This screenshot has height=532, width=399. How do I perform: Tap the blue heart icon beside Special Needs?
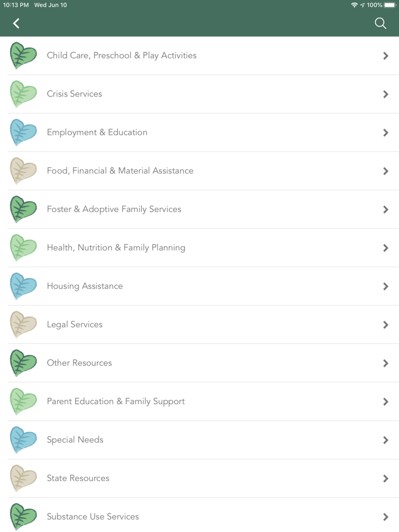tap(23, 440)
